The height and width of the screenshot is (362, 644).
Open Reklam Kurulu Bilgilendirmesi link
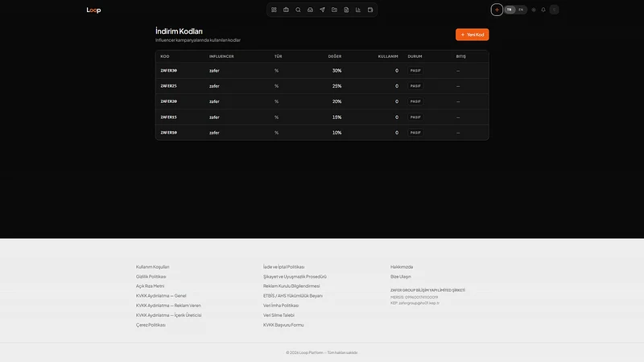click(x=291, y=286)
